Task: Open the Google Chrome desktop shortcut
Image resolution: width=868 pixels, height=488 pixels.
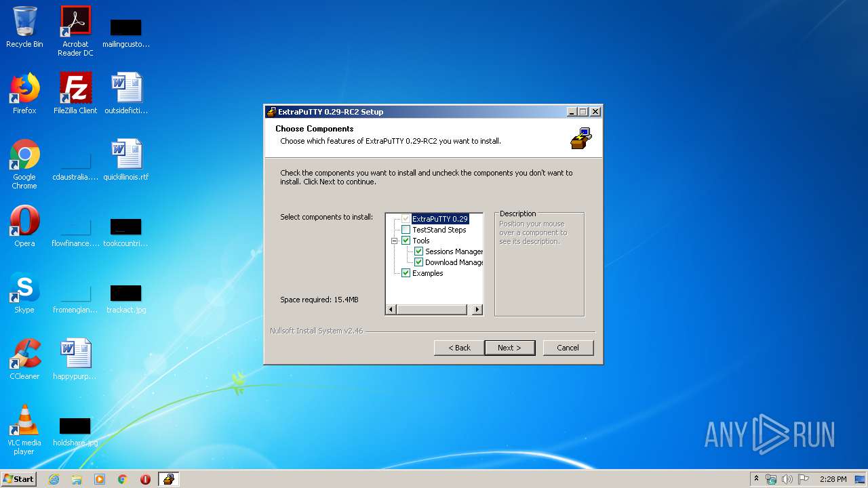Action: point(24,164)
